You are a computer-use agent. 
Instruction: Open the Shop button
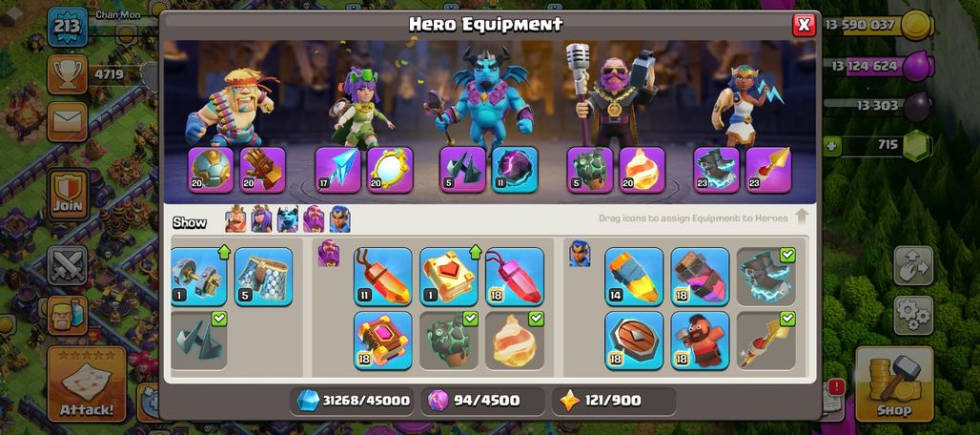click(894, 383)
